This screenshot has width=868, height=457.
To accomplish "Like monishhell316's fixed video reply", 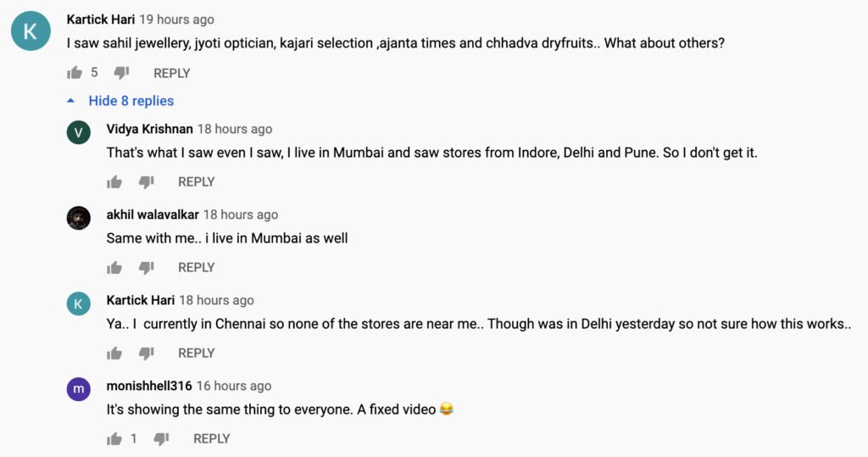I will click(114, 438).
